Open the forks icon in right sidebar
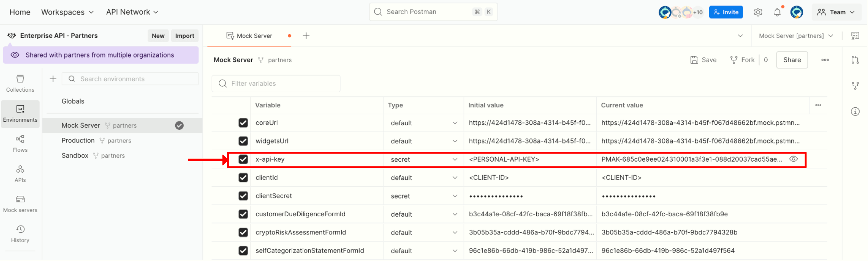This screenshot has width=868, height=261. [855, 86]
